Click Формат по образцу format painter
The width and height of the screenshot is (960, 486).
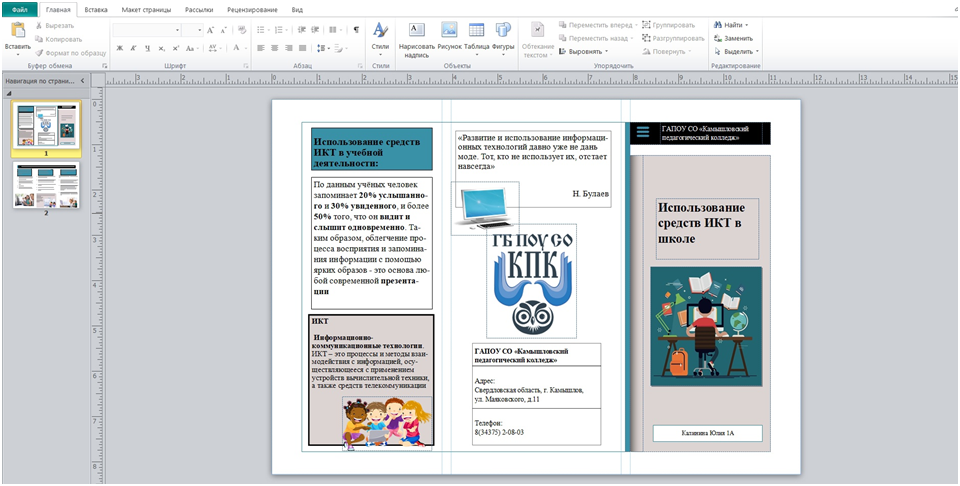(x=70, y=53)
